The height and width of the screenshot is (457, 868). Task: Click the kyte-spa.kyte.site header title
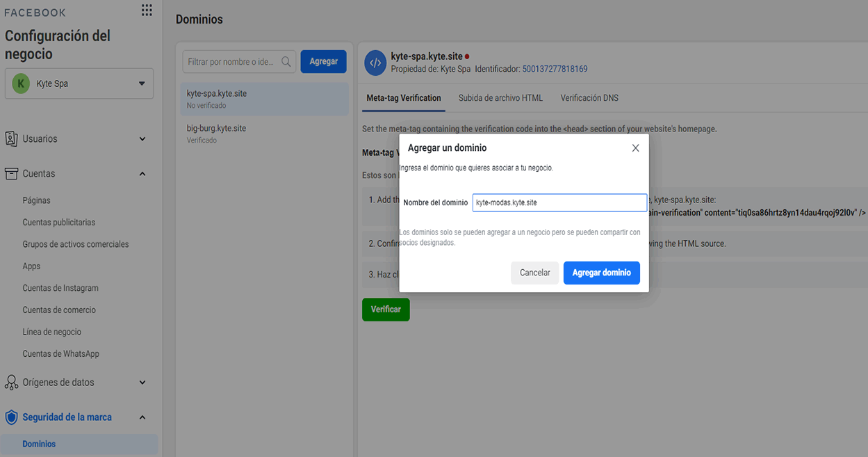(427, 56)
